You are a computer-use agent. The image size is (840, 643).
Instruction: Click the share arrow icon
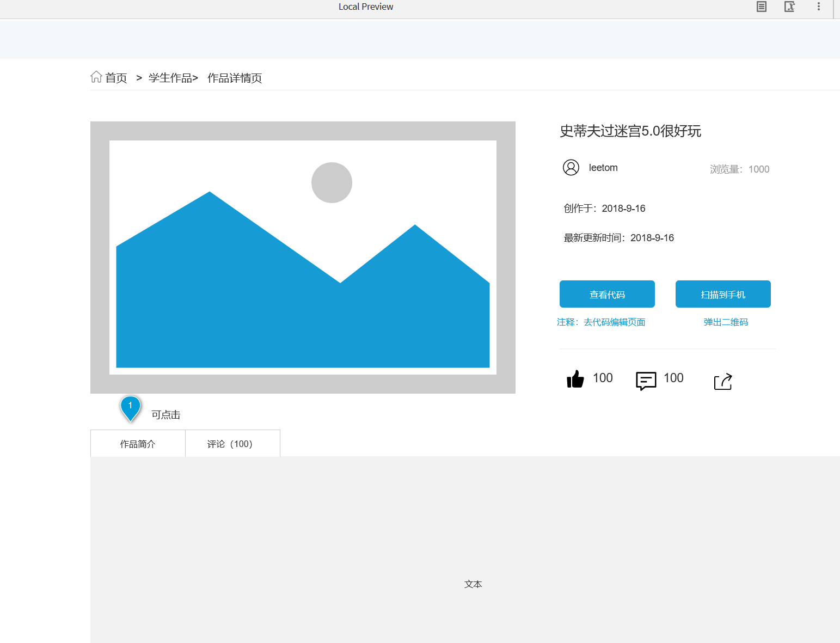[723, 381]
